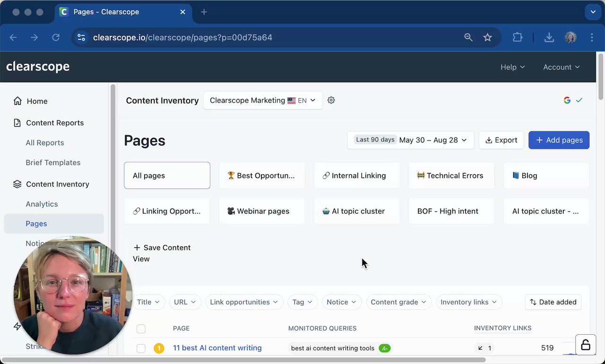The width and height of the screenshot is (605, 364).
Task: Open the Technical Errors view
Action: (451, 175)
